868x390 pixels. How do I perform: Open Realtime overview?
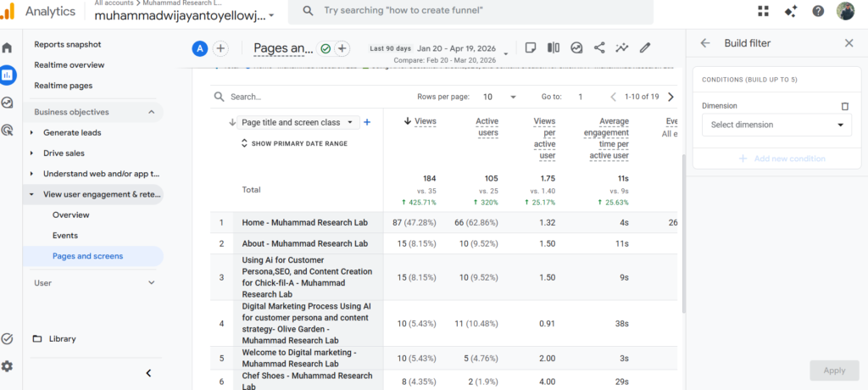(70, 64)
